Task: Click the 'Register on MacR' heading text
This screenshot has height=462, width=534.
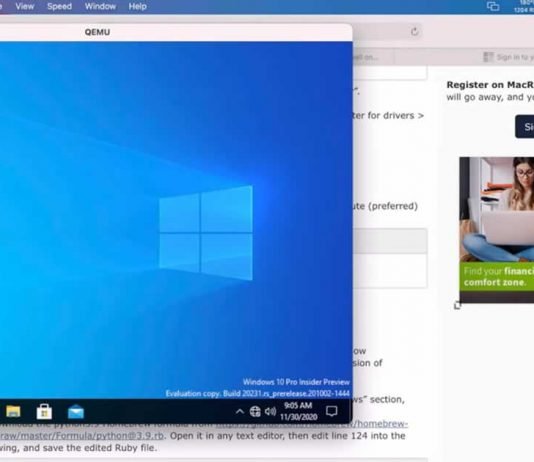Action: (490, 85)
